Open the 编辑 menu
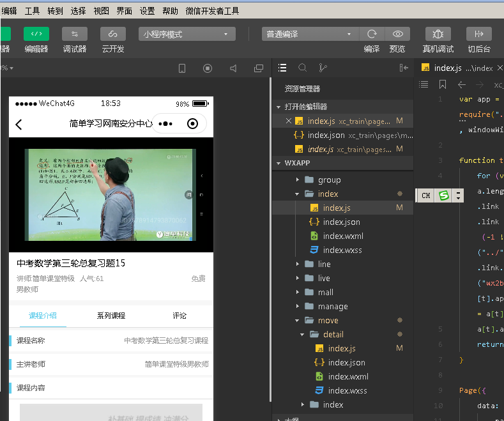This screenshot has width=504, height=421. point(9,11)
